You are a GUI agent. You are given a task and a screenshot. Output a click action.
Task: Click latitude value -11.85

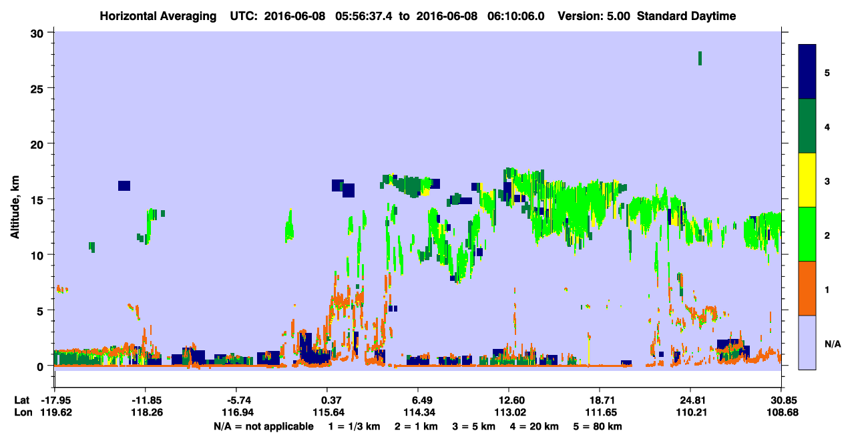tap(146, 400)
